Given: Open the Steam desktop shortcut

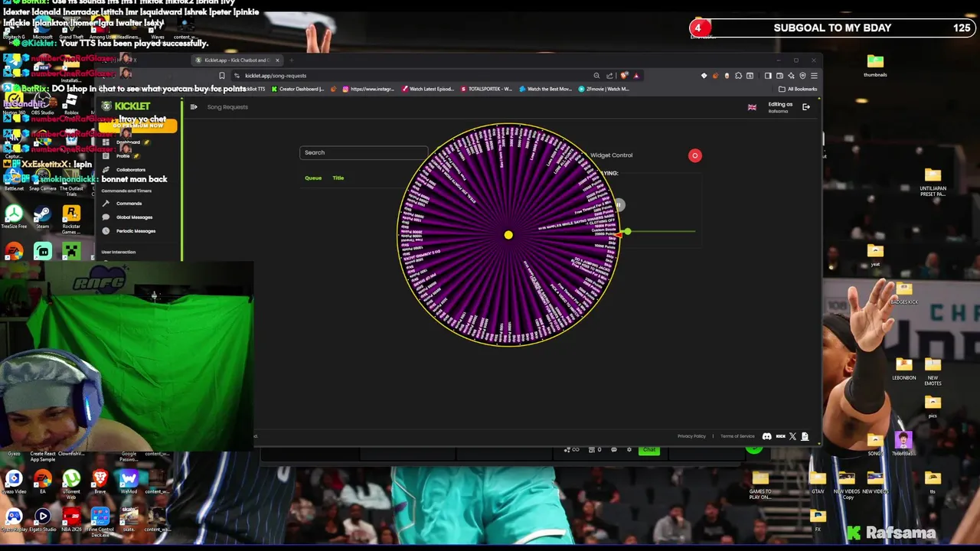Looking at the screenshot, I should [x=42, y=217].
